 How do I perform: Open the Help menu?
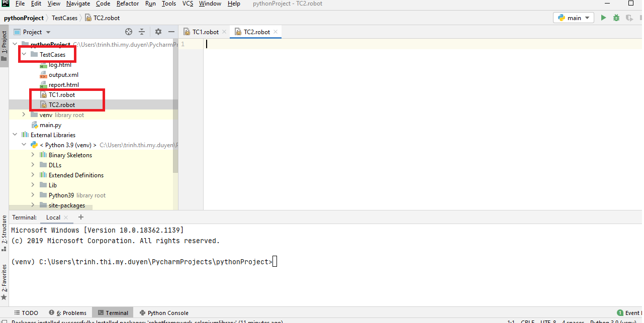tap(234, 4)
